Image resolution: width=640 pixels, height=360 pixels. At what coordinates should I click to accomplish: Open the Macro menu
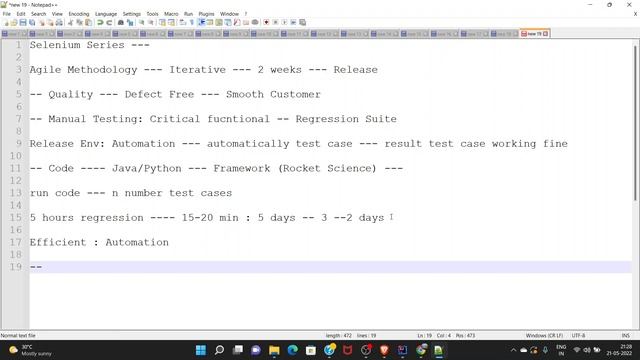pos(171,14)
